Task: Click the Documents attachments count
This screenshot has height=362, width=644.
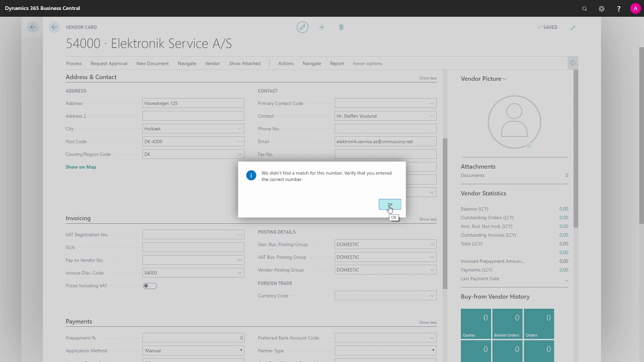Action: point(567,175)
